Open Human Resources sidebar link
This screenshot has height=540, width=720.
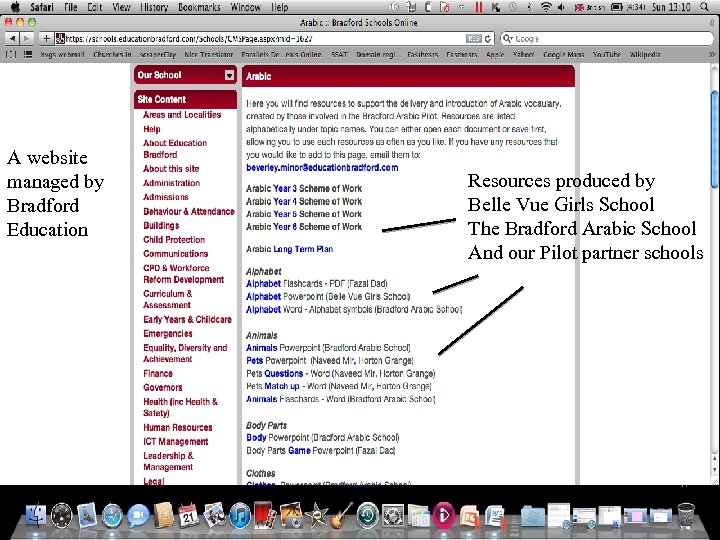coord(178,428)
